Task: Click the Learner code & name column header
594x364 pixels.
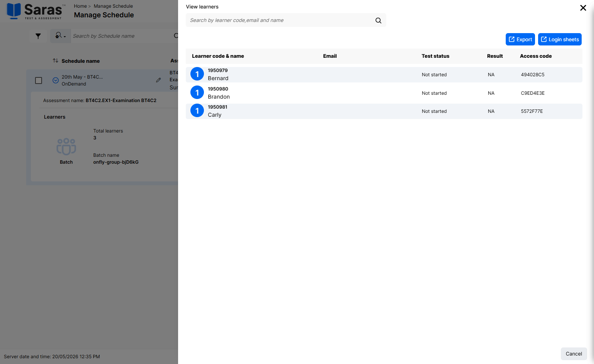Action: point(218,56)
